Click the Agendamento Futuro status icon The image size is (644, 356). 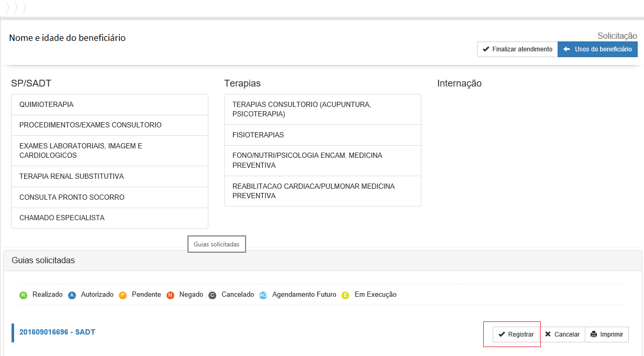(263, 295)
